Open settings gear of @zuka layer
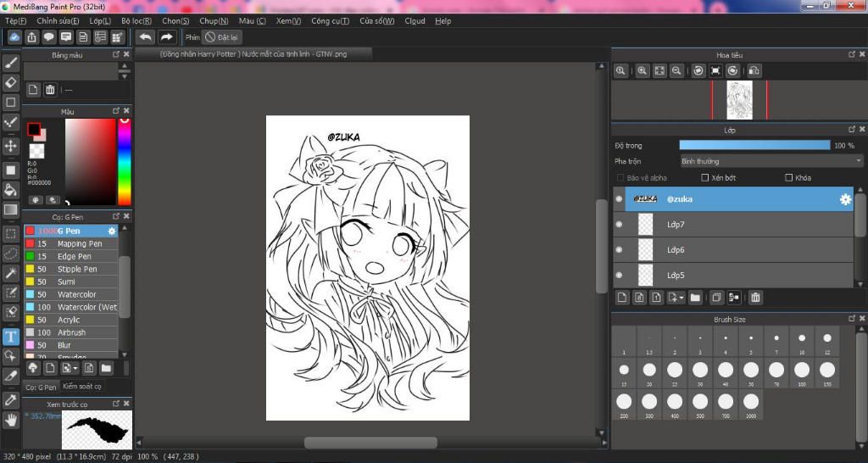 coord(845,199)
